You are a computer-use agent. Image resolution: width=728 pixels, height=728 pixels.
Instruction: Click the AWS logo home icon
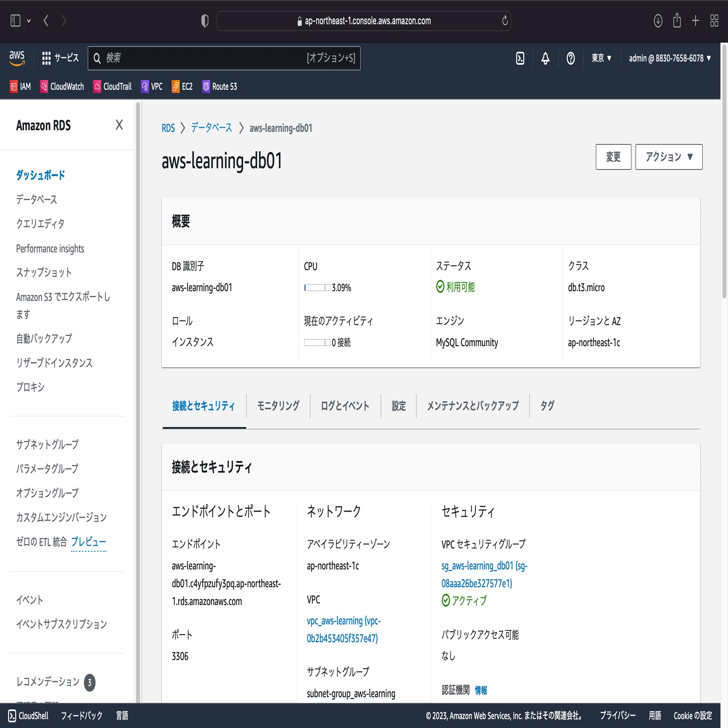click(17, 58)
